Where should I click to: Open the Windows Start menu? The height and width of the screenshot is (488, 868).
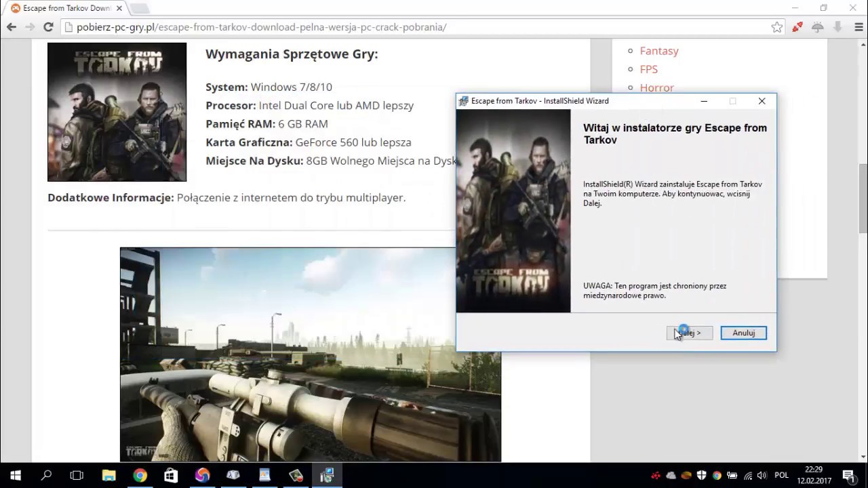coord(16,475)
